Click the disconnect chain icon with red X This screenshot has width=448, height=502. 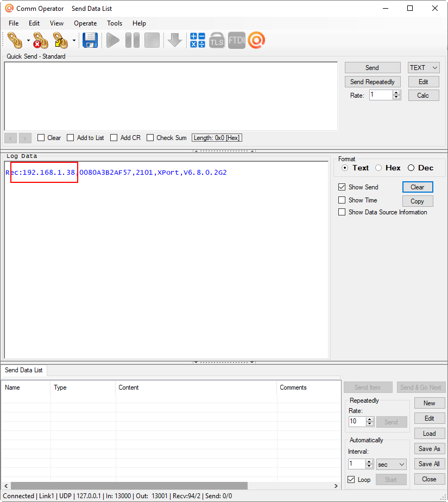(40, 40)
